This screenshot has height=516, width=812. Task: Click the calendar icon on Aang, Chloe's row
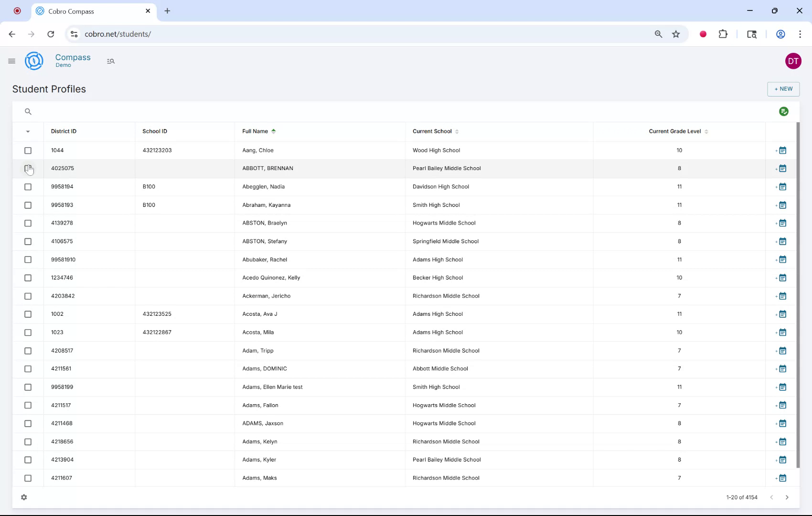pyautogui.click(x=782, y=150)
